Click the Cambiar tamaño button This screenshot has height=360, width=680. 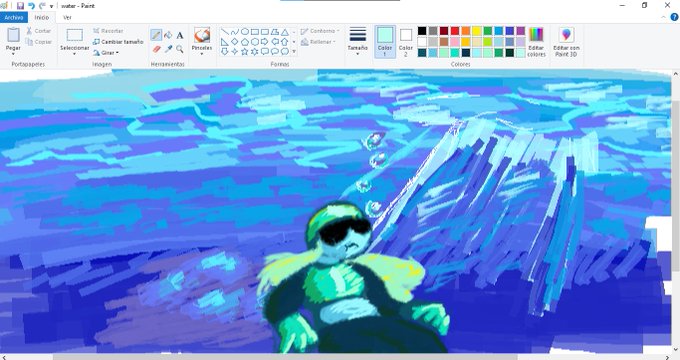point(118,42)
